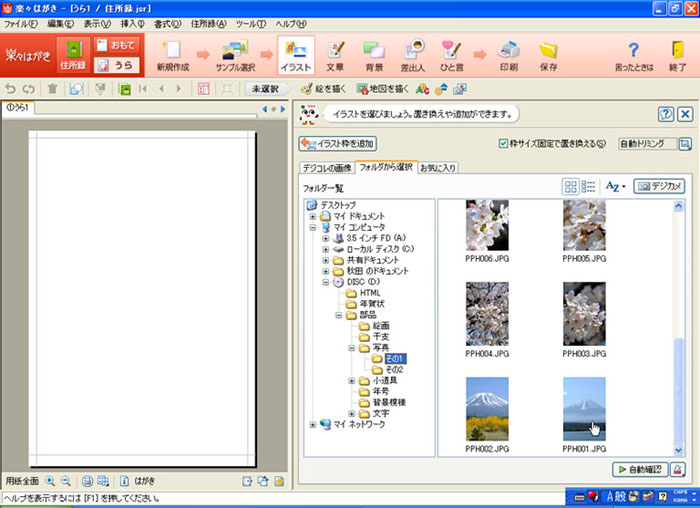Open the AZ sort order dropdown

(616, 186)
